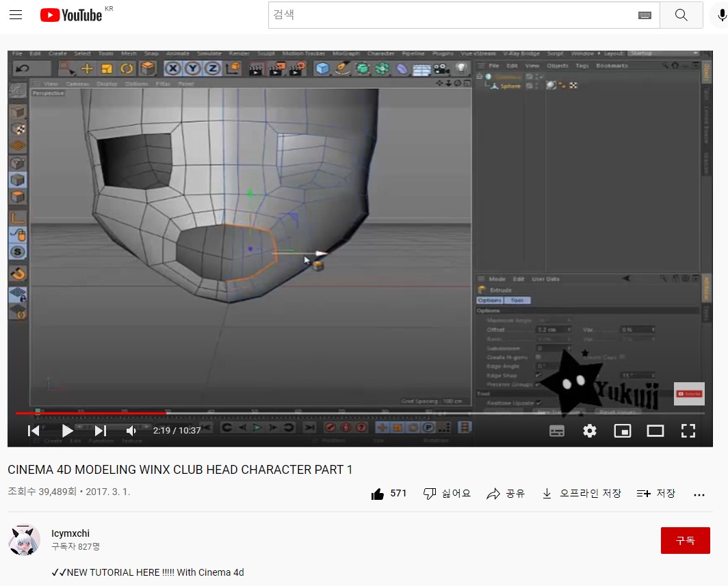Save the video offline
The width and height of the screenshot is (728, 586).
[x=582, y=493]
